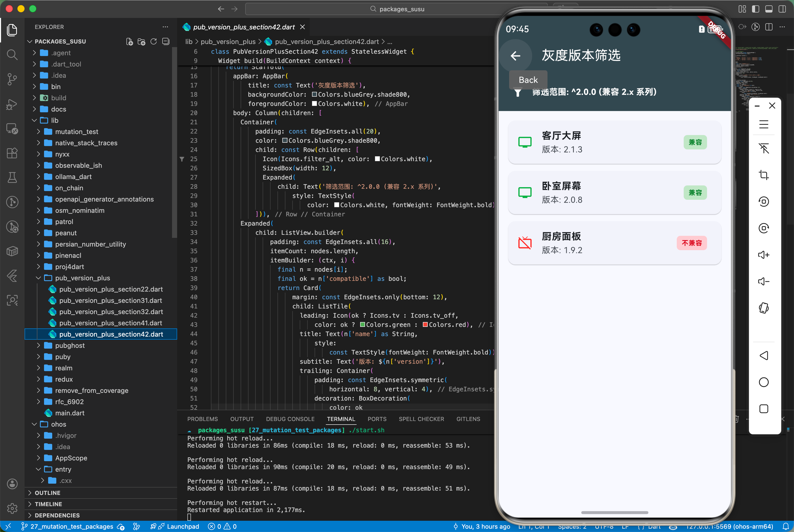The image size is (794, 532).
Task: Collapse all folders in Explorer
Action: point(166,41)
